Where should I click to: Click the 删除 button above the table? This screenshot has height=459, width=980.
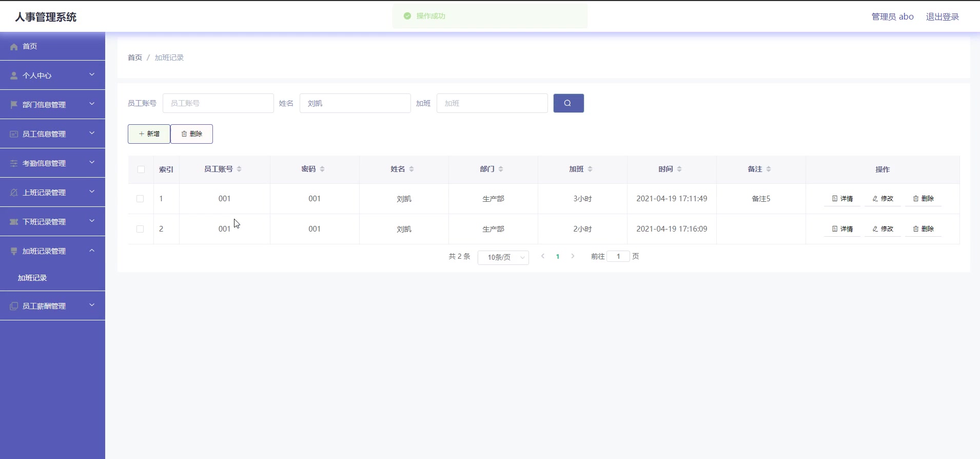191,134
